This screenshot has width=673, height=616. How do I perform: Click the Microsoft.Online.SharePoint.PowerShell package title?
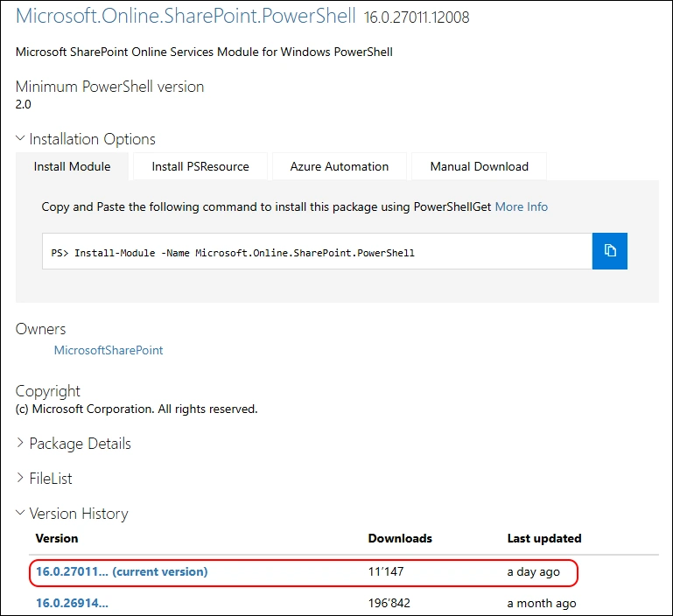[x=186, y=16]
